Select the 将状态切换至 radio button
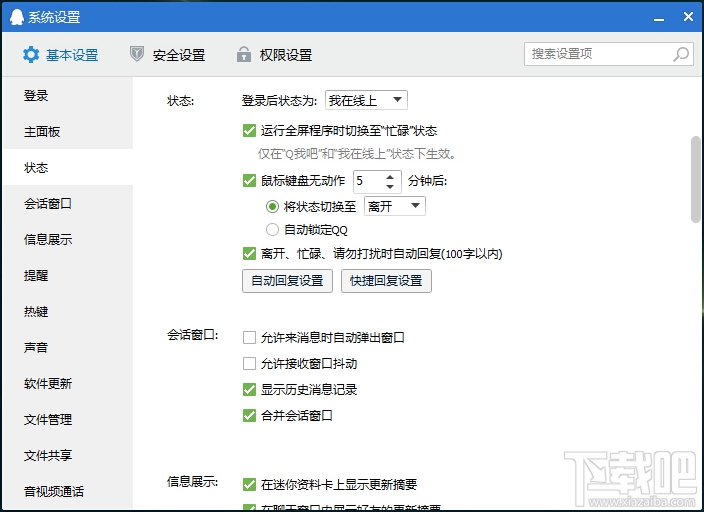This screenshot has height=512, width=704. click(x=272, y=207)
